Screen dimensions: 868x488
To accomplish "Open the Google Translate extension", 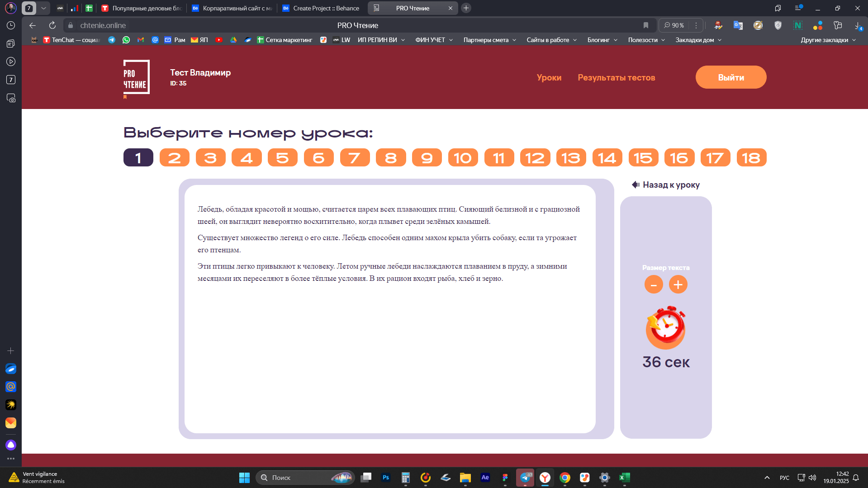I will (x=738, y=25).
